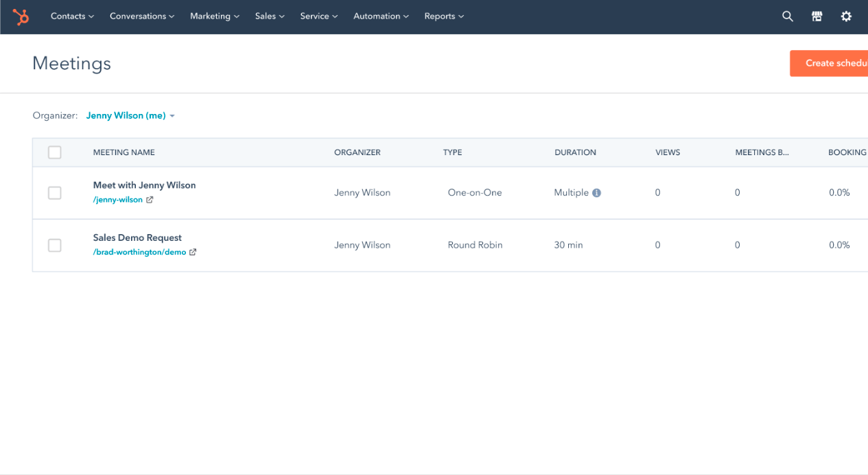
Task: Open the Marketplace storefront icon
Action: pyautogui.click(x=817, y=16)
